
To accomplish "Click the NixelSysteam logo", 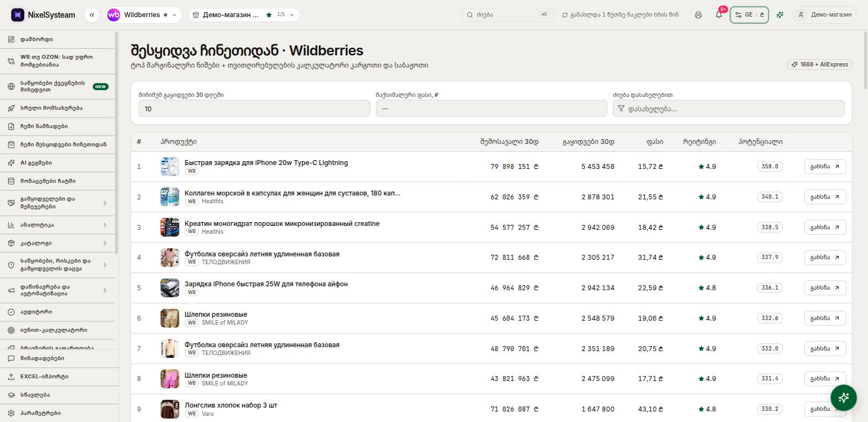I will click(x=43, y=15).
